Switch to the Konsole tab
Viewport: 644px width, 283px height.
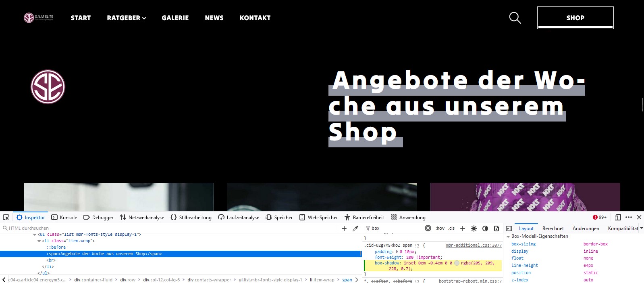pyautogui.click(x=64, y=217)
